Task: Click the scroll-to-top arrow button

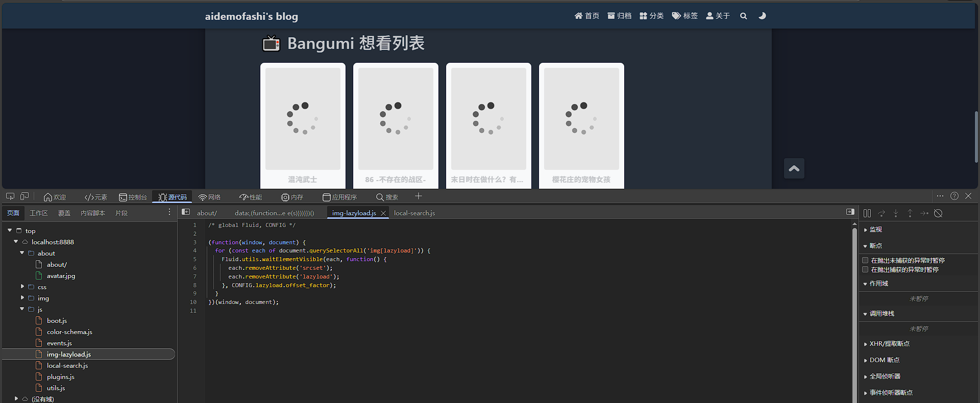Action: [x=794, y=168]
